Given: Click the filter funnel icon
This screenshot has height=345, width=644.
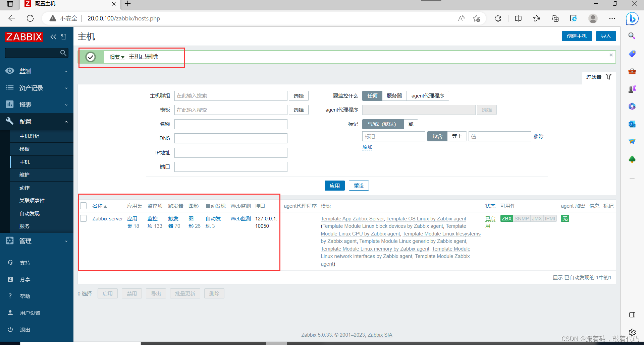Looking at the screenshot, I should (x=608, y=77).
